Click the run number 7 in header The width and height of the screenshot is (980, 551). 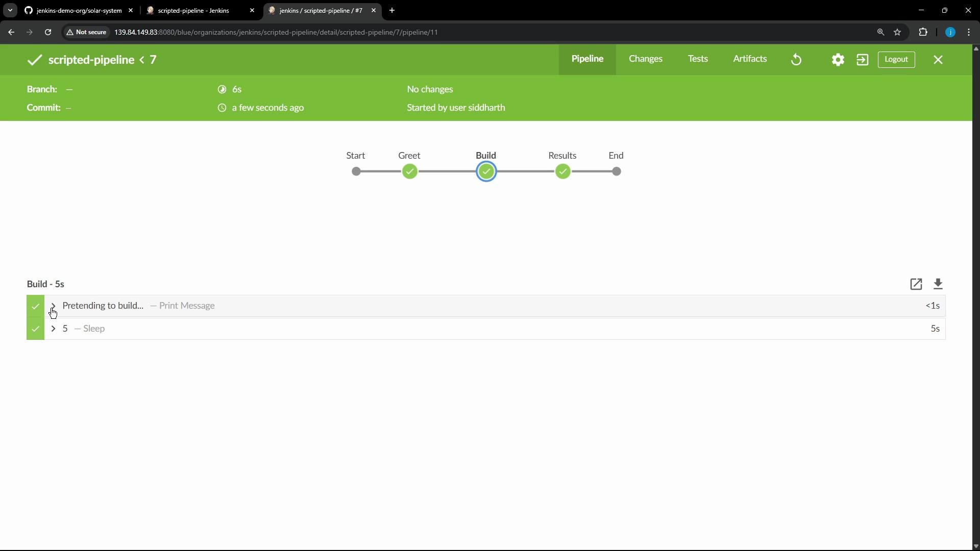coord(153,60)
